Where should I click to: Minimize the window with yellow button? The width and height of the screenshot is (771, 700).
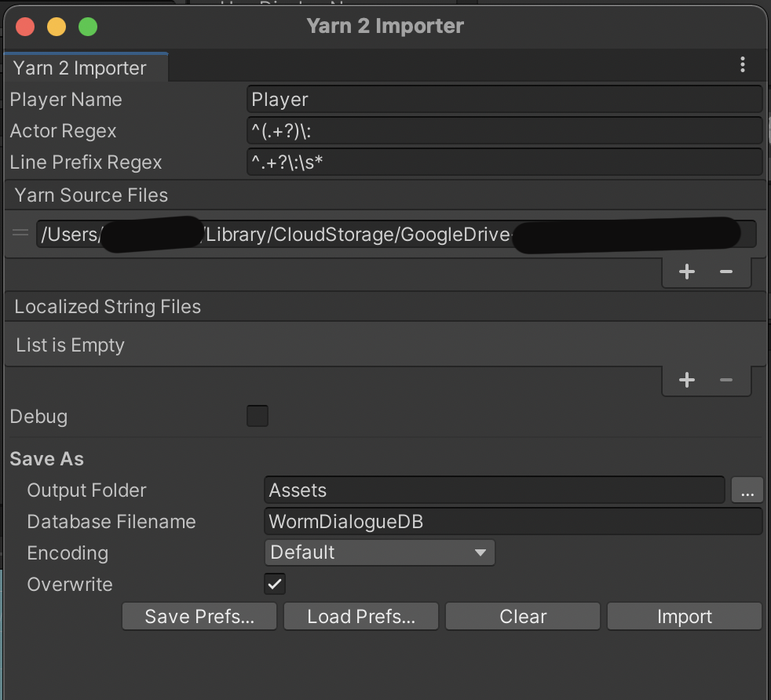57,27
